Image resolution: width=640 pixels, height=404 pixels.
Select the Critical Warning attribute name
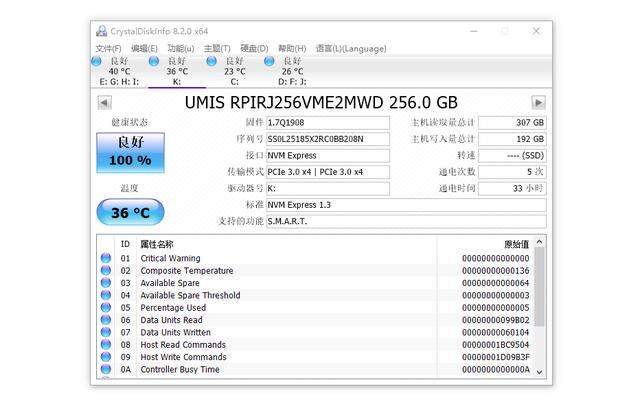(x=170, y=258)
